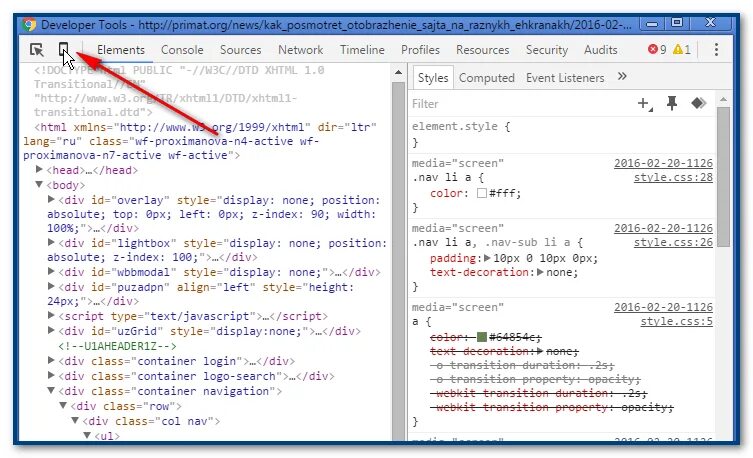Image resolution: width=753 pixels, height=458 pixels.
Task: Click the Chrome logo in title bar
Action: tap(29, 24)
